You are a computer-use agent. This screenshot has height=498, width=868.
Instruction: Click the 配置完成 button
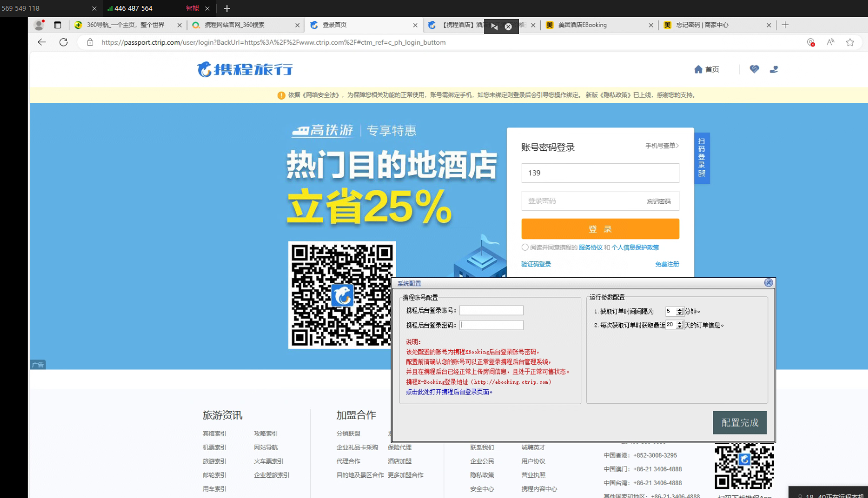[740, 422]
